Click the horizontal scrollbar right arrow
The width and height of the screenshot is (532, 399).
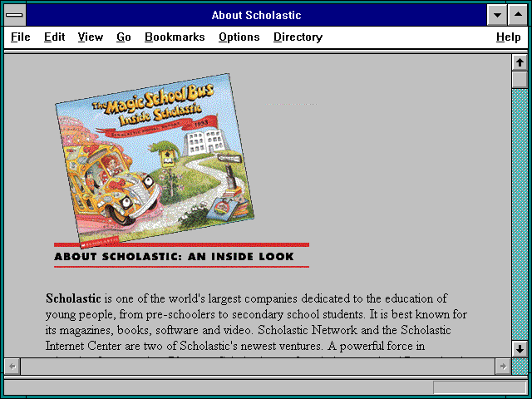(x=503, y=367)
